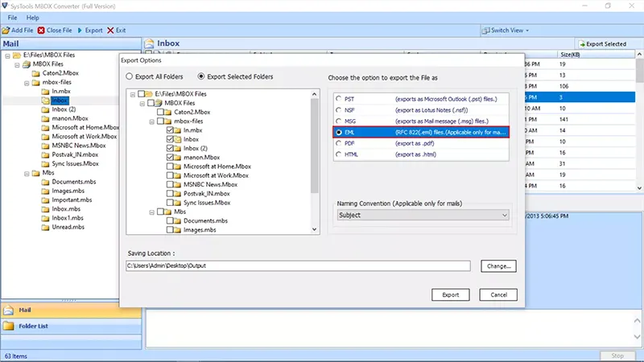Switch to the Folder List pane
Image resolution: width=644 pixels, height=362 pixels.
(x=71, y=326)
